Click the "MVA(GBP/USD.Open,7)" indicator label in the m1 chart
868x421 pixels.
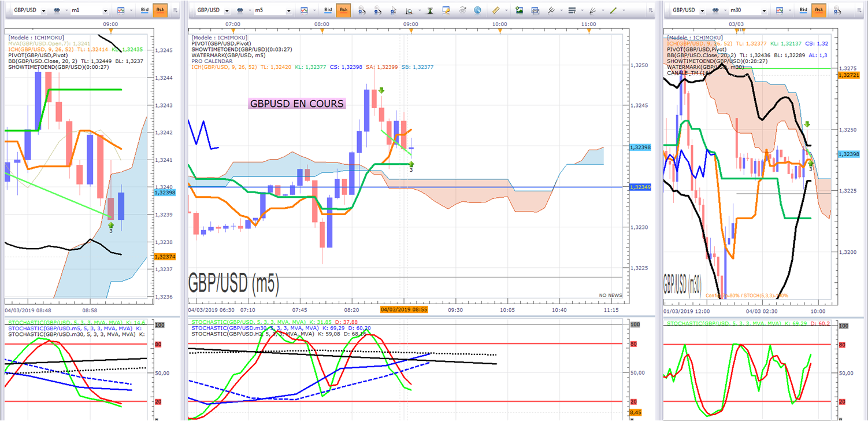(x=49, y=43)
